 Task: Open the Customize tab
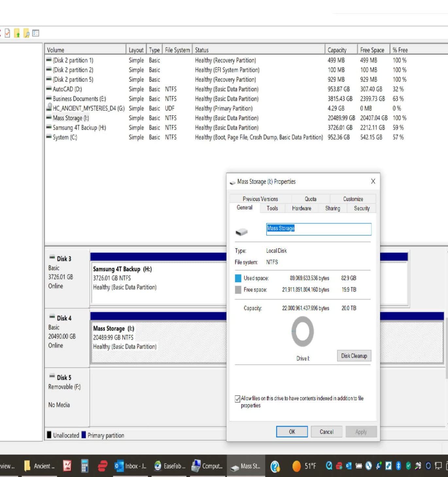point(353,199)
